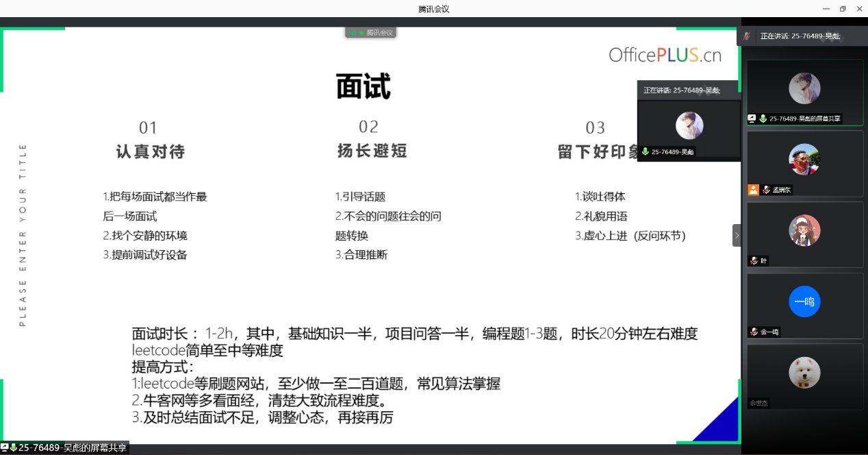Click the muted microphone icon beside 正在讲话

[x=747, y=36]
